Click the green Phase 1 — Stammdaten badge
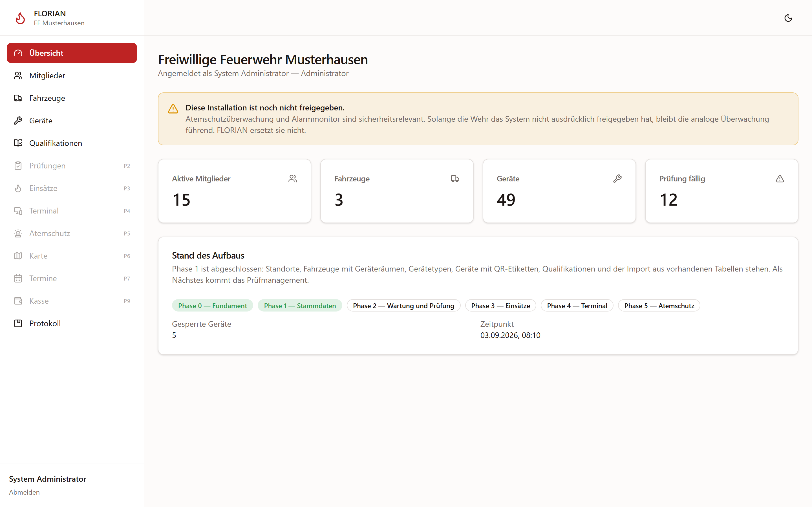 pyautogui.click(x=300, y=306)
